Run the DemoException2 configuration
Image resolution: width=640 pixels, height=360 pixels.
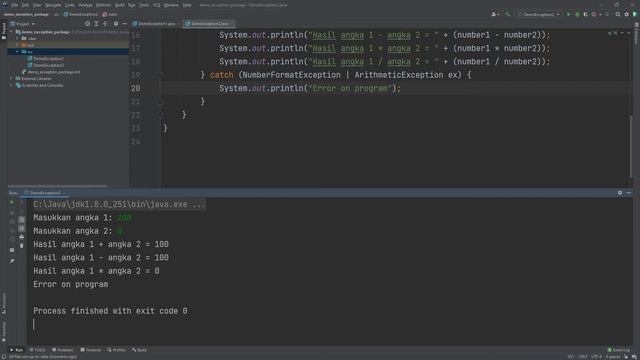[568, 14]
